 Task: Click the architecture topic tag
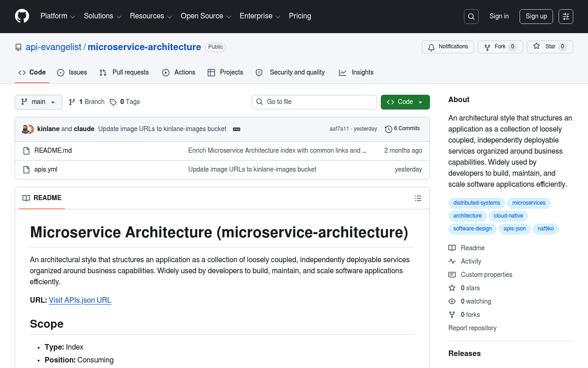(467, 216)
